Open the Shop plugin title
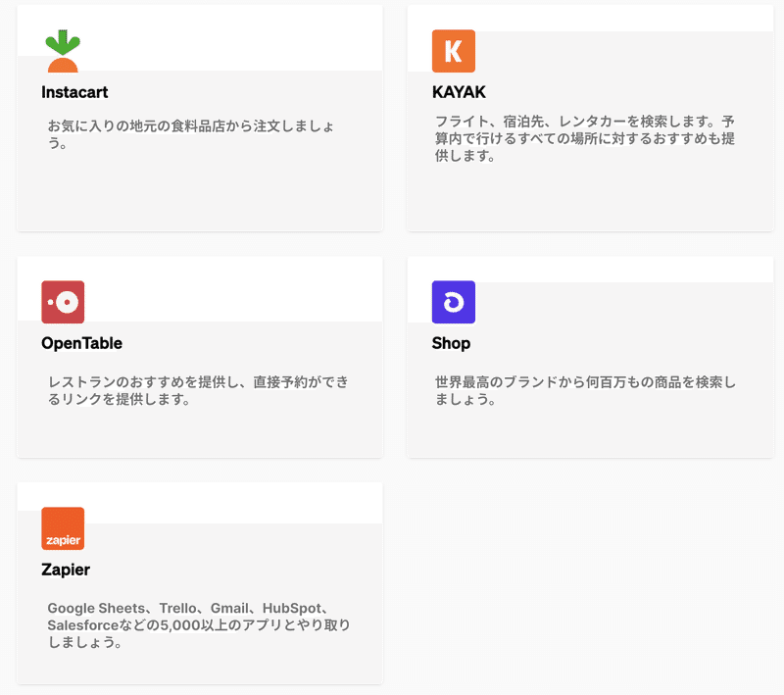Screen dimensions: 784x695 pyautogui.click(x=451, y=343)
